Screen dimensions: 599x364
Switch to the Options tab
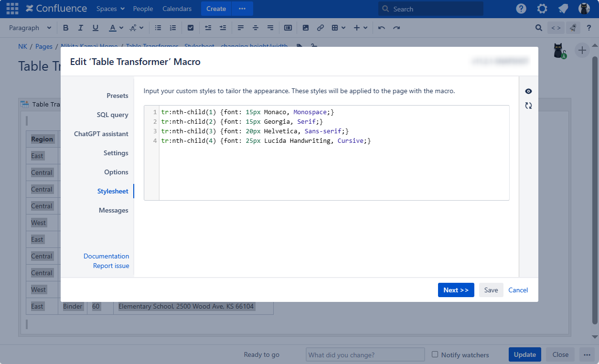(x=117, y=172)
